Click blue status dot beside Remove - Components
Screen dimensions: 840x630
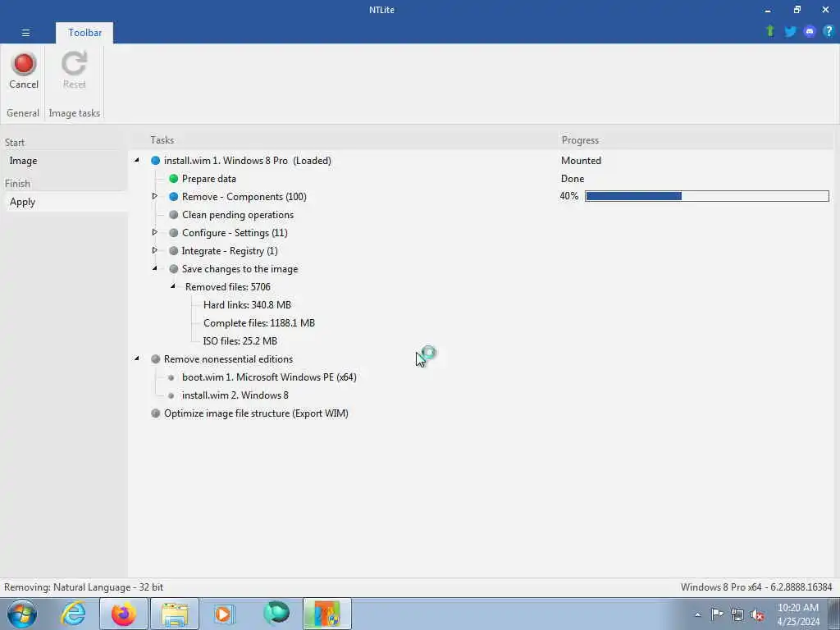click(174, 197)
